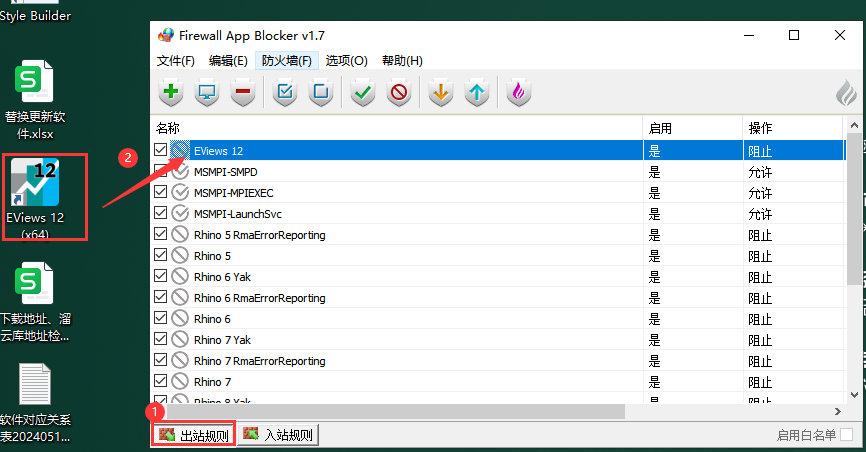This screenshot has width=866, height=452.
Task: Select the EViews 12 desktop shortcut
Action: tap(42, 197)
